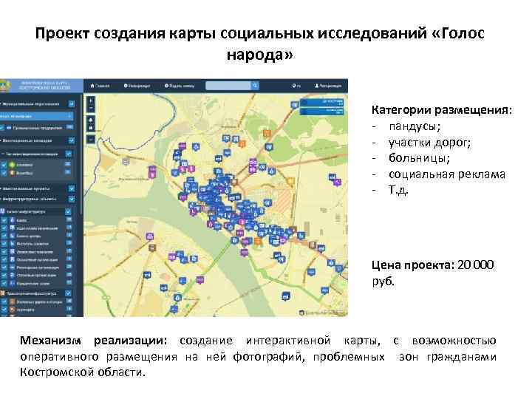
Task: Toggle the Greenfield layer checkbox
Action: tap(4, 165)
